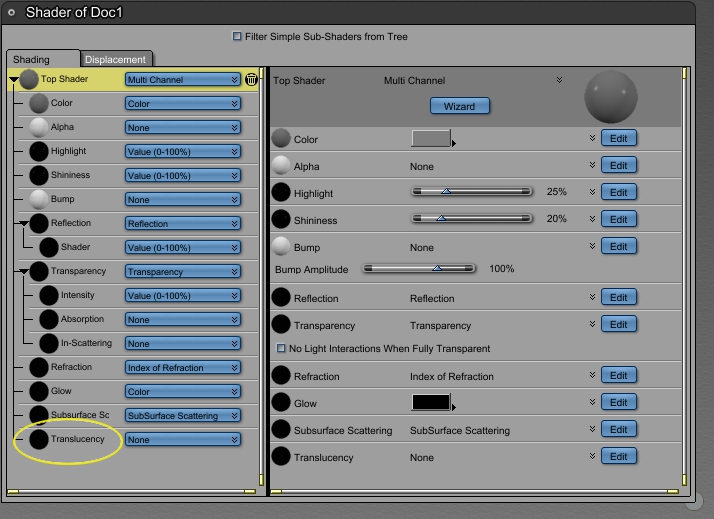Switch to the Displacement tab
Image resolution: width=714 pixels, height=519 pixels.
tap(116, 59)
